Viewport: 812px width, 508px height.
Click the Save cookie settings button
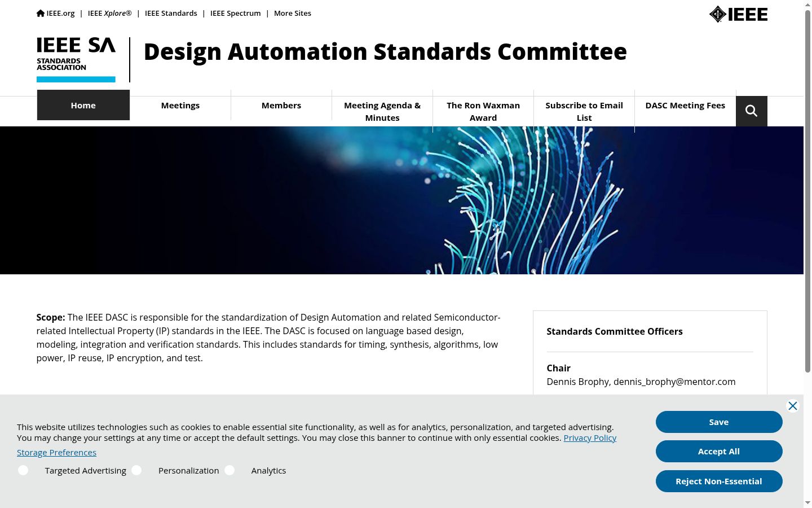click(719, 422)
